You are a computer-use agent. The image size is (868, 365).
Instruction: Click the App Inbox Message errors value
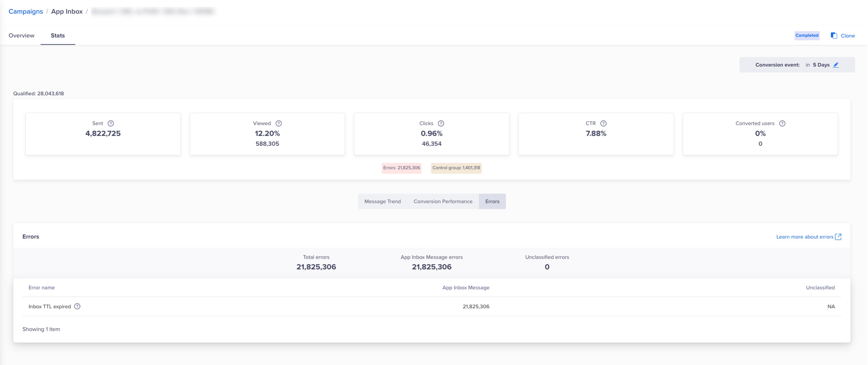[x=431, y=267]
